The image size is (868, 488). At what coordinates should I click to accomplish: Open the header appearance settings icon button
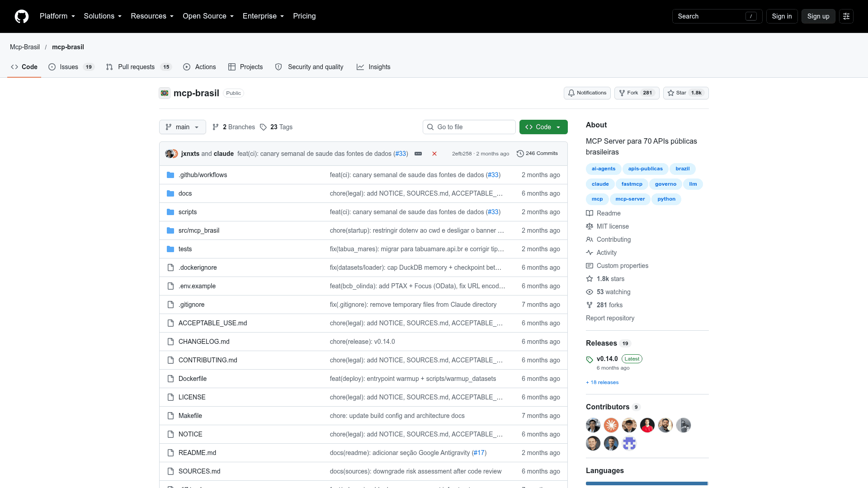point(846,16)
